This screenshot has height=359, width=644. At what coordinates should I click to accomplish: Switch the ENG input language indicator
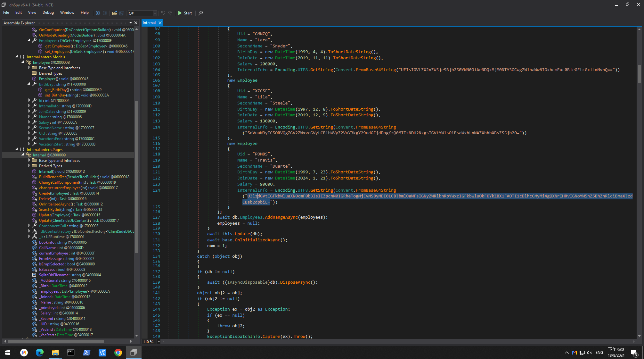[599, 353]
